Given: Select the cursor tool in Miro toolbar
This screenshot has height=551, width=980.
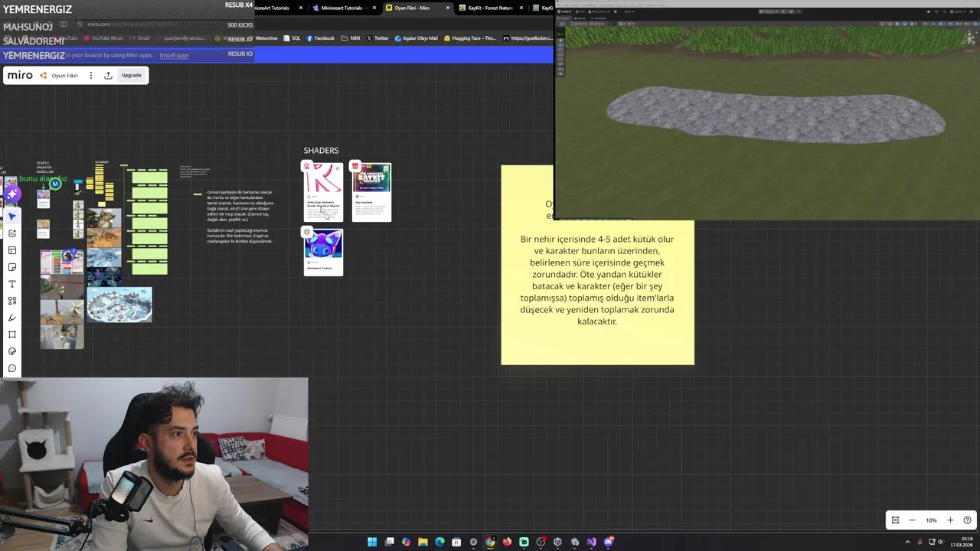Looking at the screenshot, I should 12,217.
